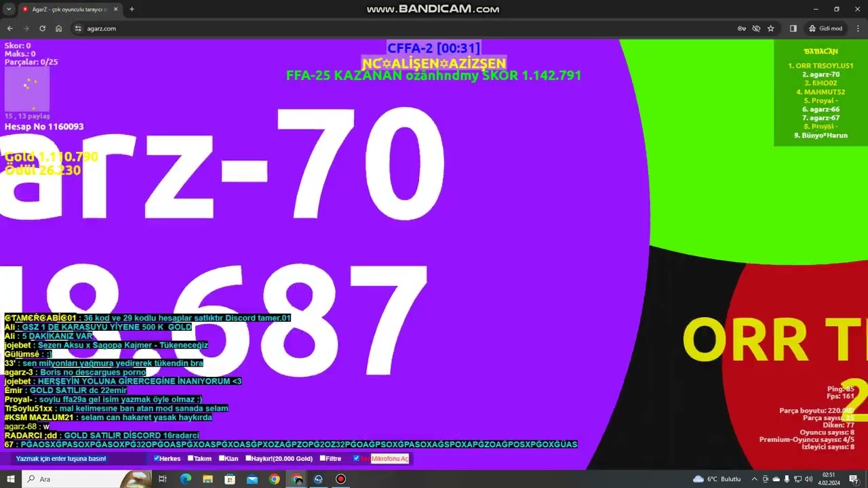Click the chat message input field
This screenshot has height=488, width=868.
pyautogui.click(x=78, y=459)
